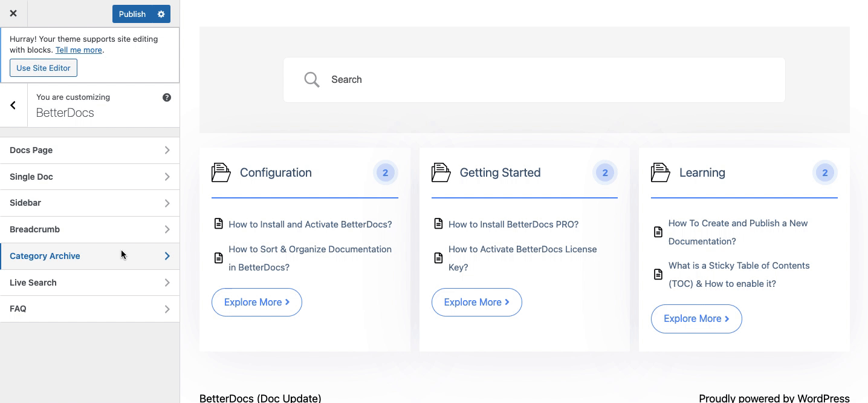Expand the Single Doc settings panel

[x=89, y=176]
